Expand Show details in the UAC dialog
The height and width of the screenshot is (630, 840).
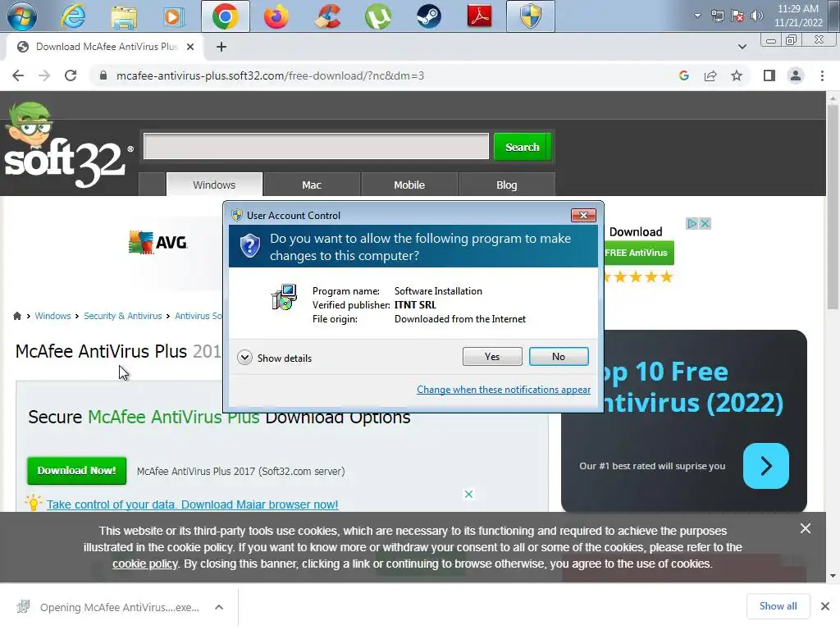[274, 358]
